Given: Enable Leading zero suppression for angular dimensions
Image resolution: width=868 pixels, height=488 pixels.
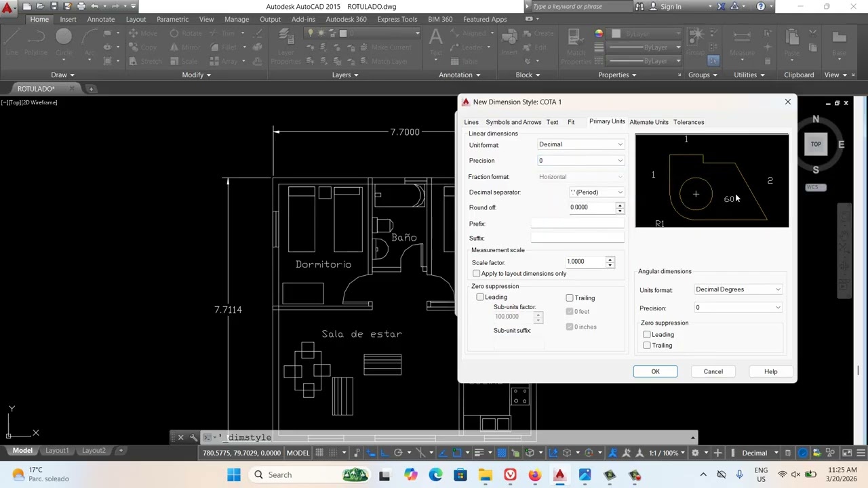Looking at the screenshot, I should (x=647, y=334).
